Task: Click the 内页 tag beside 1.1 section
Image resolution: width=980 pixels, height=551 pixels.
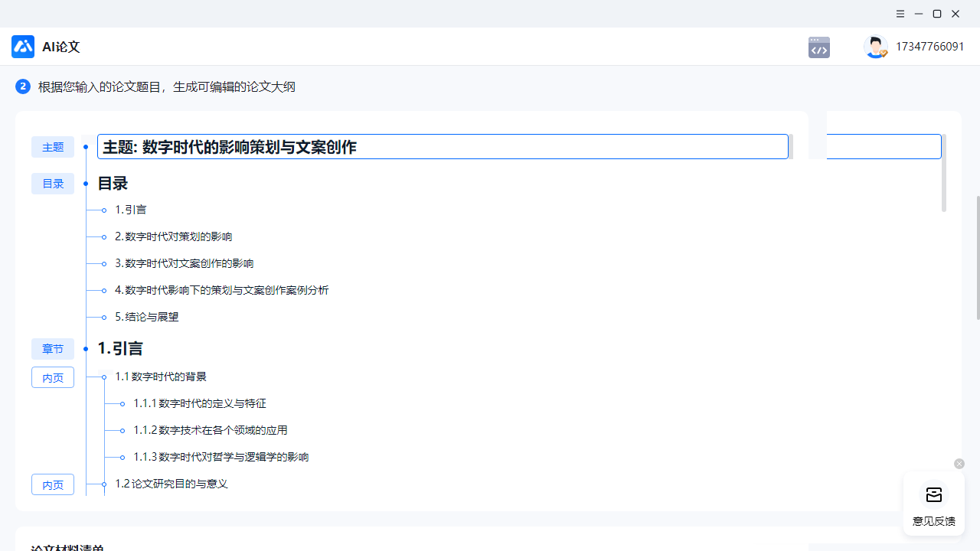Action: tap(52, 377)
